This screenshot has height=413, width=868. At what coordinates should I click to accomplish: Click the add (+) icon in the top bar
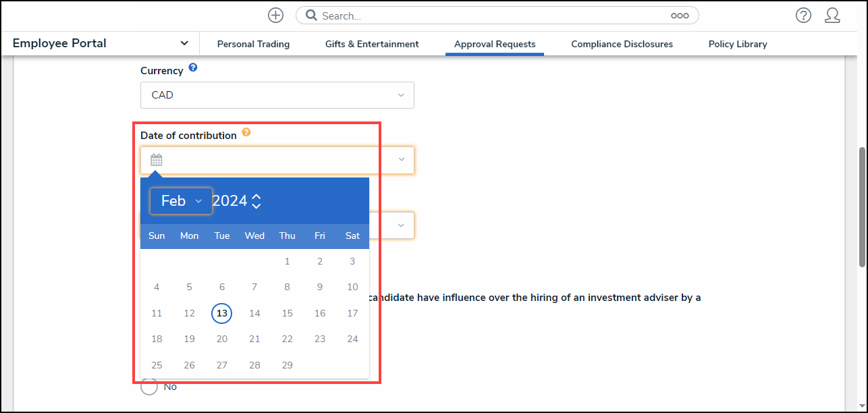[275, 15]
